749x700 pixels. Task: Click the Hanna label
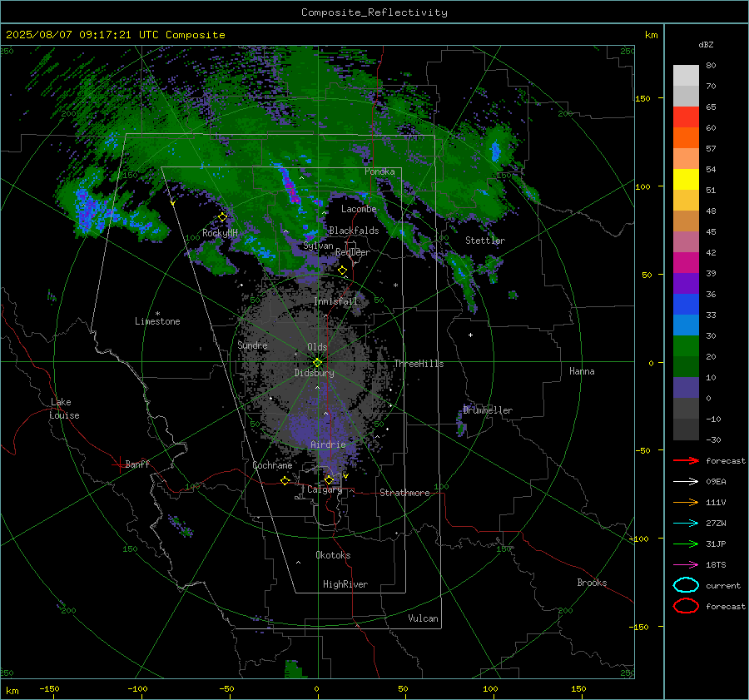tap(582, 371)
